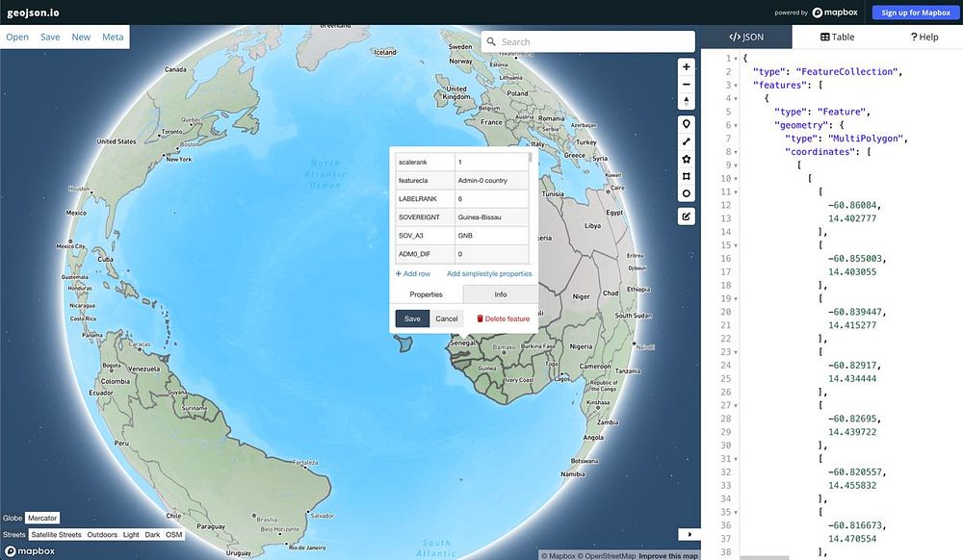
Task: Switch to the Table tab
Action: click(x=837, y=37)
